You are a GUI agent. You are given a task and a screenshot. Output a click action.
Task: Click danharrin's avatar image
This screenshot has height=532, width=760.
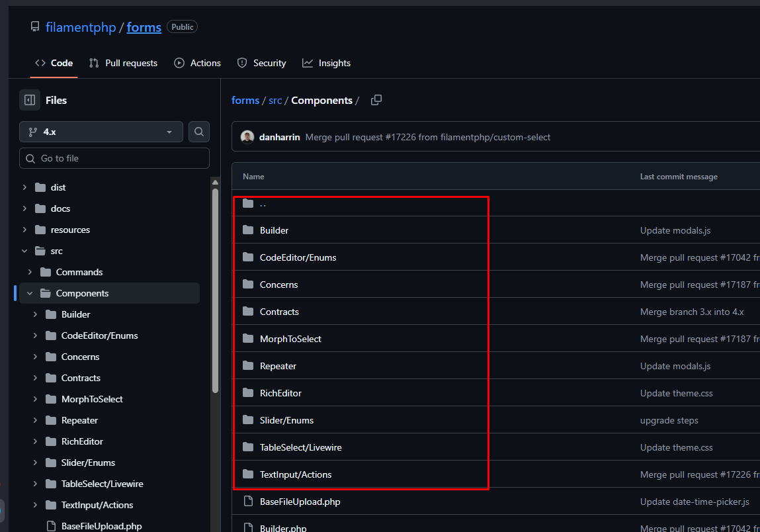tap(247, 137)
